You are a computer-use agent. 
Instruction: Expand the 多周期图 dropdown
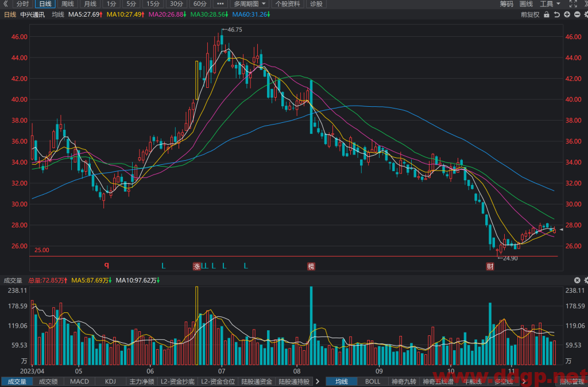point(250,4)
